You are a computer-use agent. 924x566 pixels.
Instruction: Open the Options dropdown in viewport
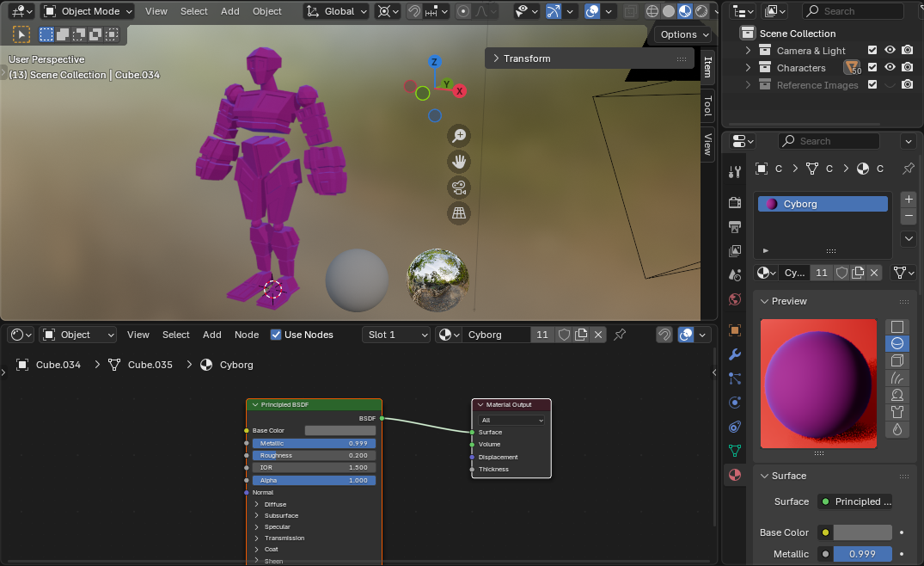point(684,34)
